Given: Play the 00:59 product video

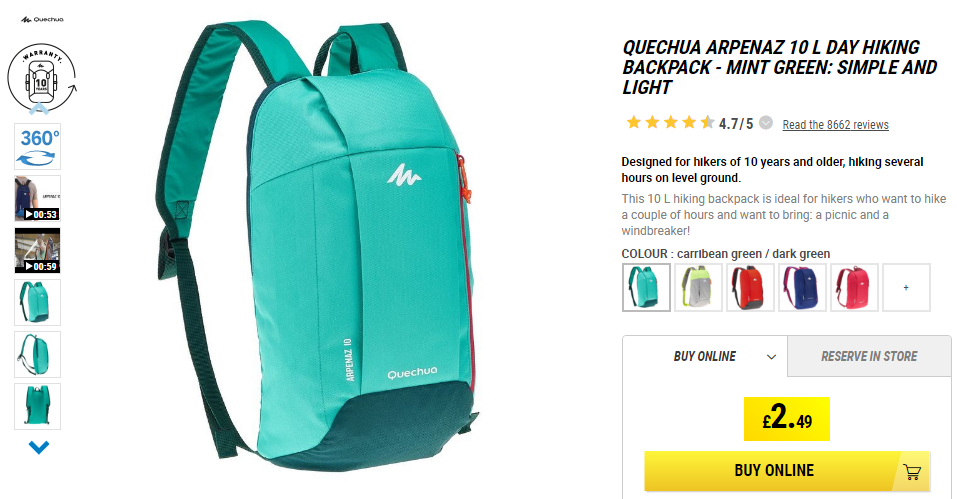Looking at the screenshot, I should [x=38, y=250].
